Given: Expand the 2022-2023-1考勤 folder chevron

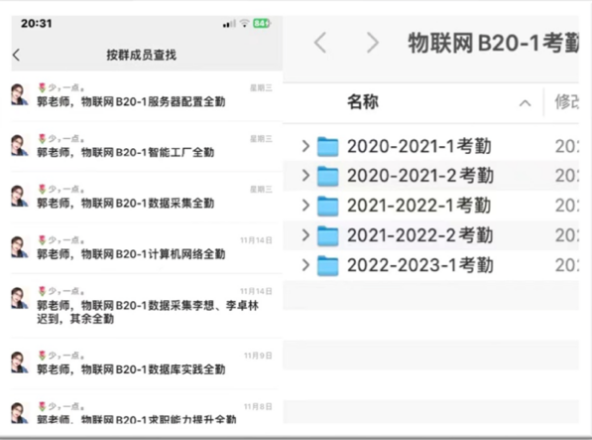Looking at the screenshot, I should pyautogui.click(x=305, y=265).
